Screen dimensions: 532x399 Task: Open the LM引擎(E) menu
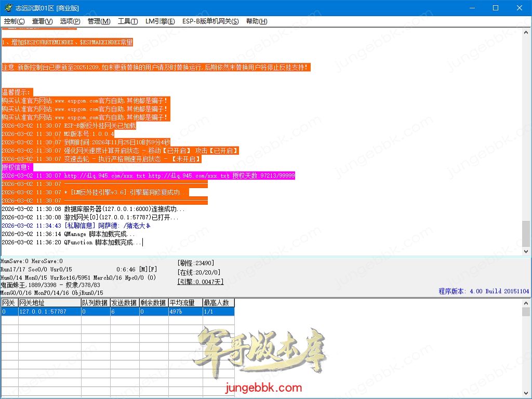coord(160,21)
